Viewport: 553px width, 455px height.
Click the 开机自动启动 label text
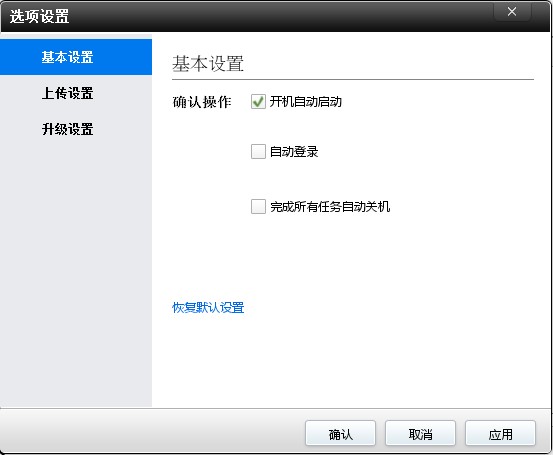coord(305,102)
